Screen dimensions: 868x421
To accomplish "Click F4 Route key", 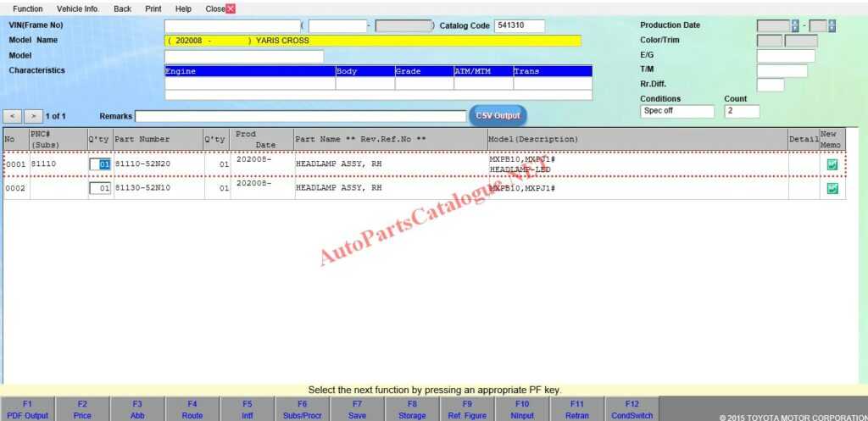I will (192, 409).
